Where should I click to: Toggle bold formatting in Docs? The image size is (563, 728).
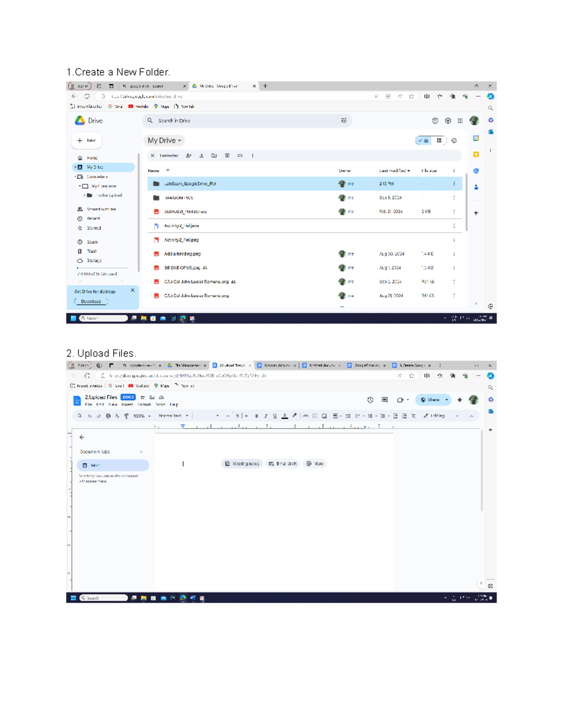[x=257, y=415]
